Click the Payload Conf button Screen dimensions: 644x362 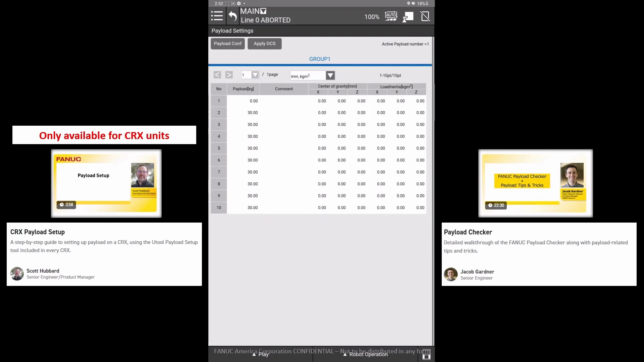(x=227, y=44)
